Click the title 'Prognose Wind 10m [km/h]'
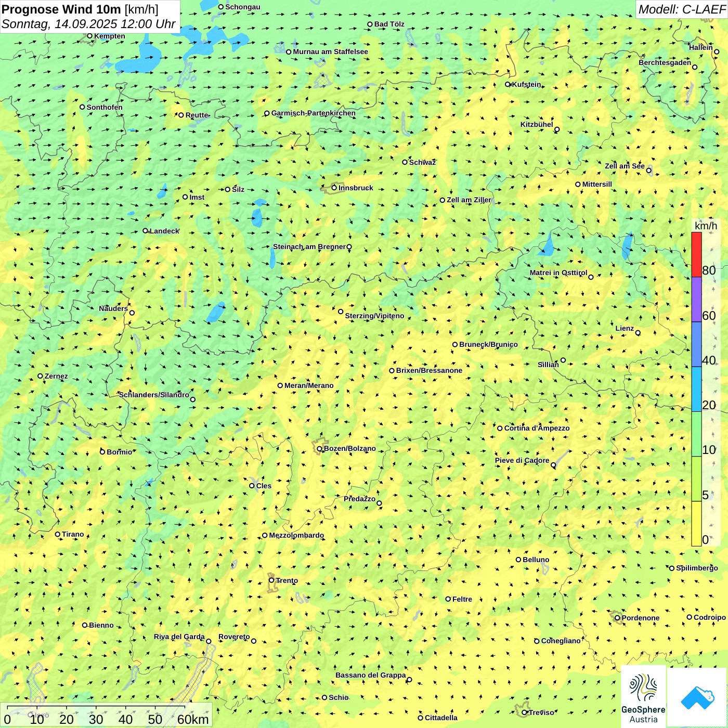 pos(80,9)
